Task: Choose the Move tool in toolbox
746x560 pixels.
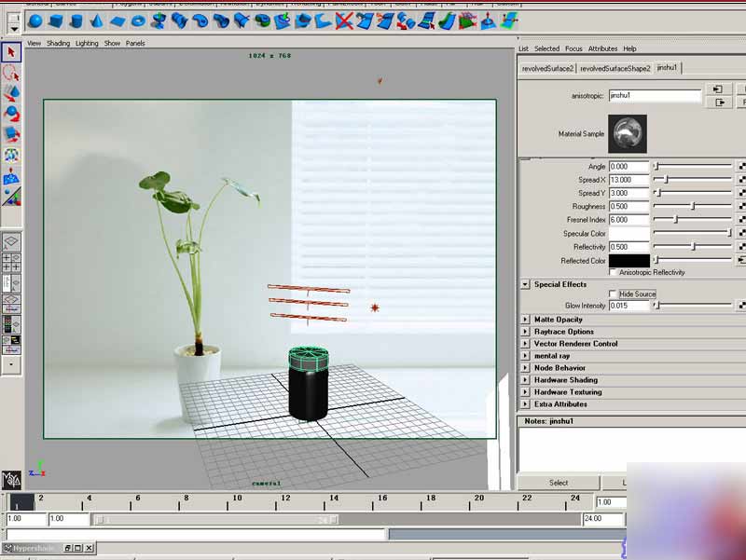Action: [11, 93]
